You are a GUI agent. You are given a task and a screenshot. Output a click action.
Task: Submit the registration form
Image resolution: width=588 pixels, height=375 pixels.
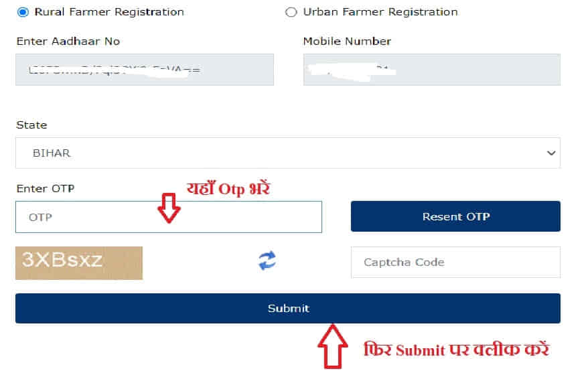click(287, 308)
